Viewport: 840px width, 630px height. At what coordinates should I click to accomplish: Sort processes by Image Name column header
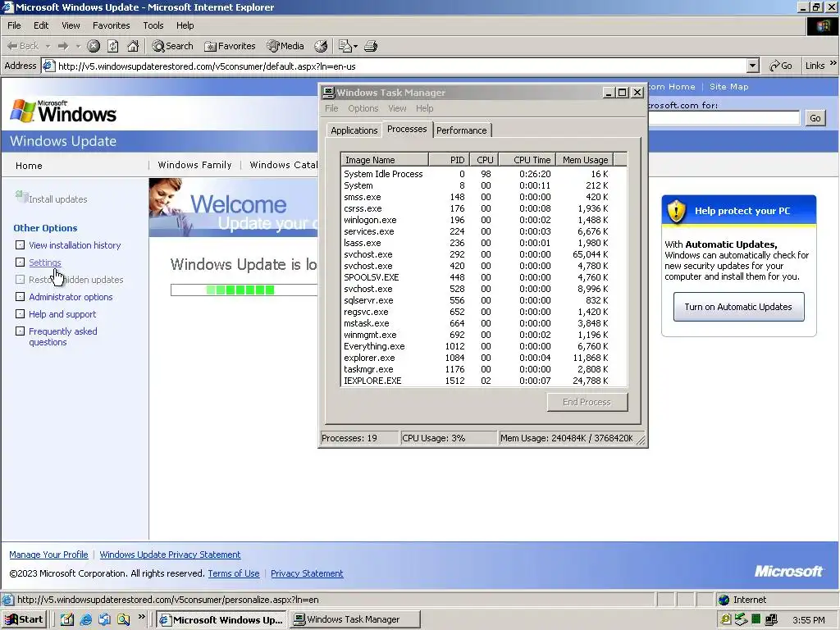pos(385,160)
